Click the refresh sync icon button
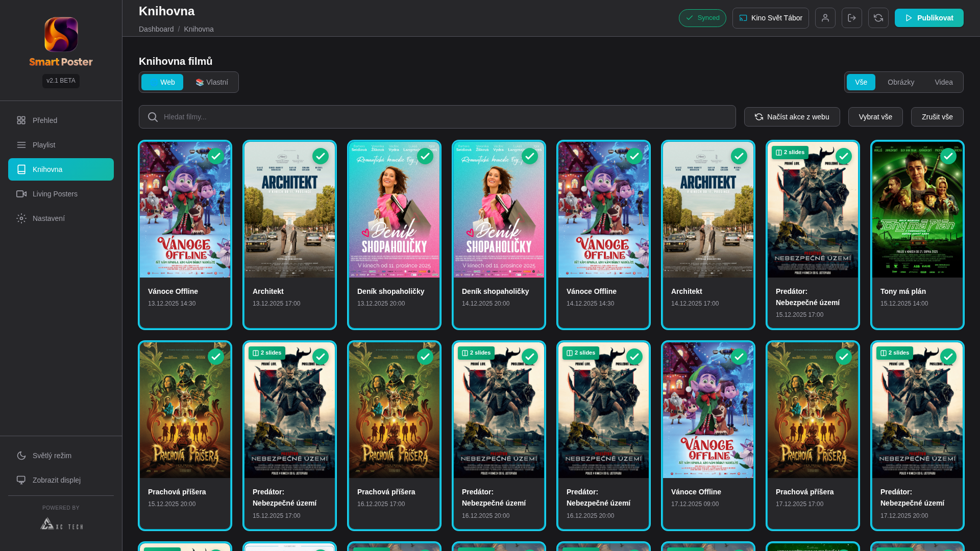The width and height of the screenshot is (980, 551). click(878, 18)
